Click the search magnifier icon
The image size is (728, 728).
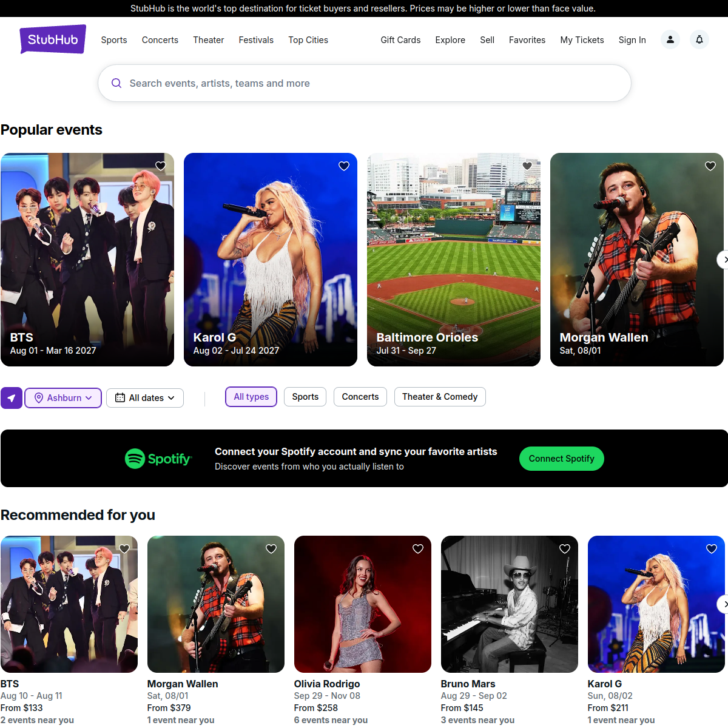116,83
